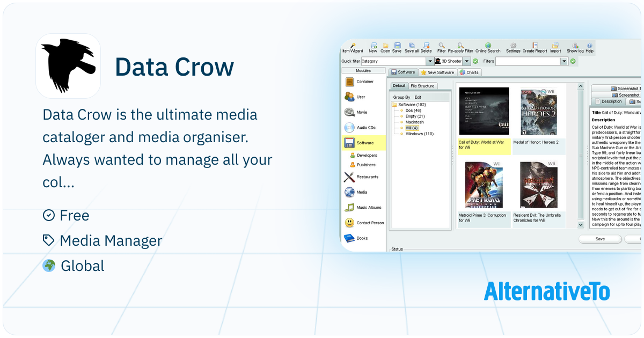This screenshot has width=644, height=338.
Task: Switch to the New Software tab
Action: pos(437,72)
